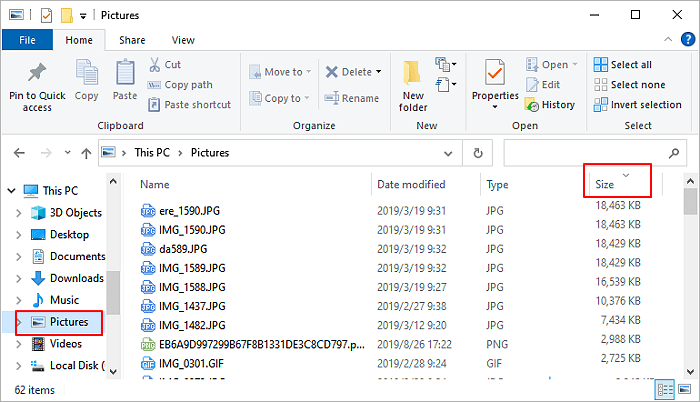The height and width of the screenshot is (402, 700).
Task: Go back with the left arrow
Action: [x=19, y=153]
